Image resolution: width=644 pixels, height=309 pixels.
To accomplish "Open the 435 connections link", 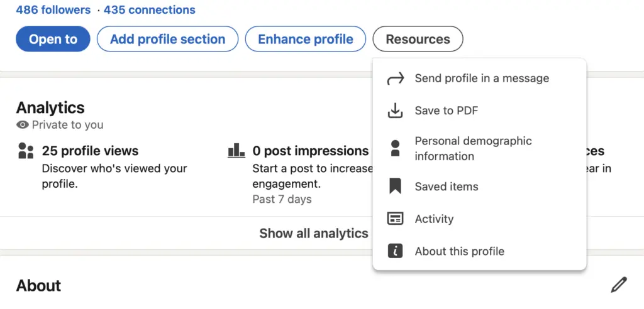I will pos(150,10).
